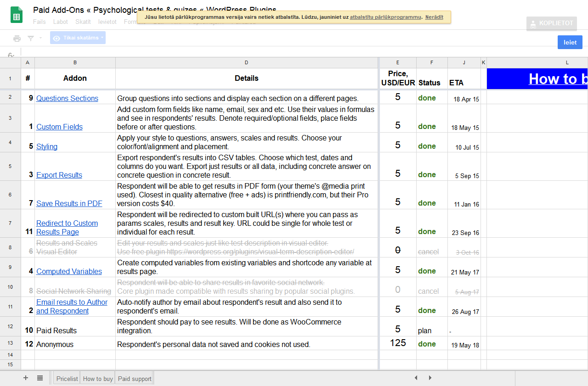This screenshot has height=386, width=588.
Task: Select the 'Paid Results' cell
Action: pyautogui.click(x=75, y=326)
